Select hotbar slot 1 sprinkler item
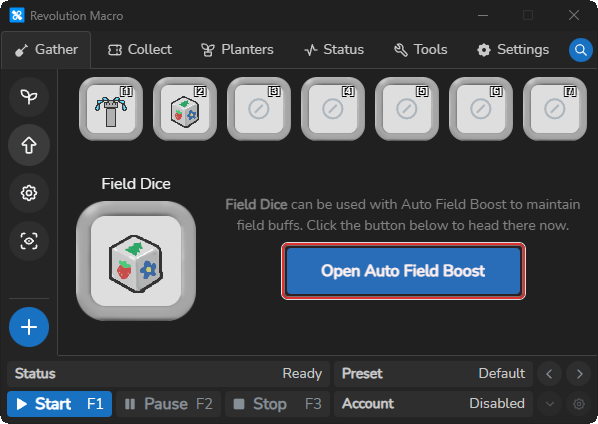 pyautogui.click(x=111, y=109)
